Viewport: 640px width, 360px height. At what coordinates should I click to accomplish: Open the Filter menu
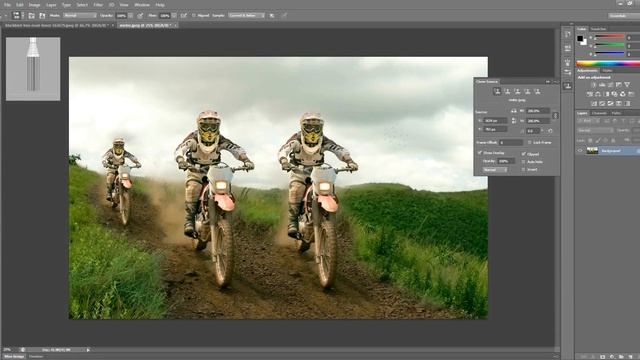pos(98,5)
